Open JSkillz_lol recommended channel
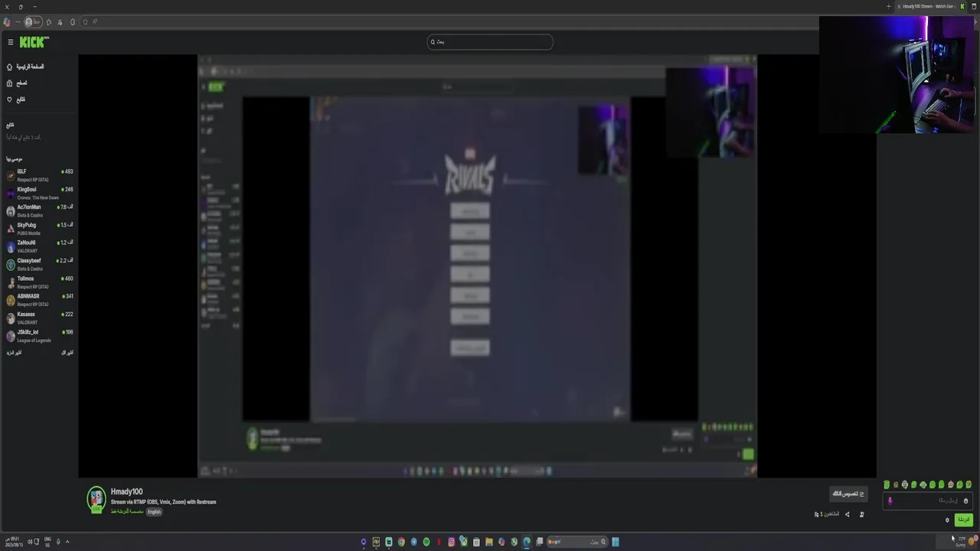The image size is (980, 551). (x=40, y=336)
